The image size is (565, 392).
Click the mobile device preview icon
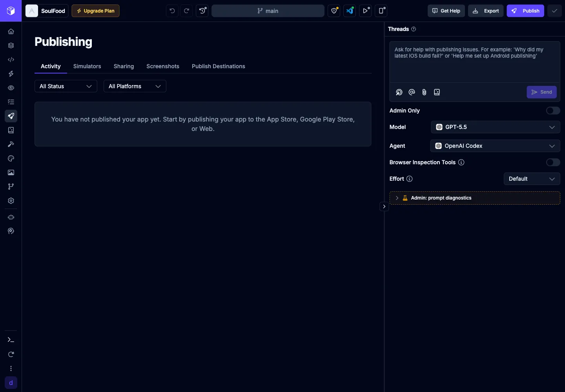(381, 11)
